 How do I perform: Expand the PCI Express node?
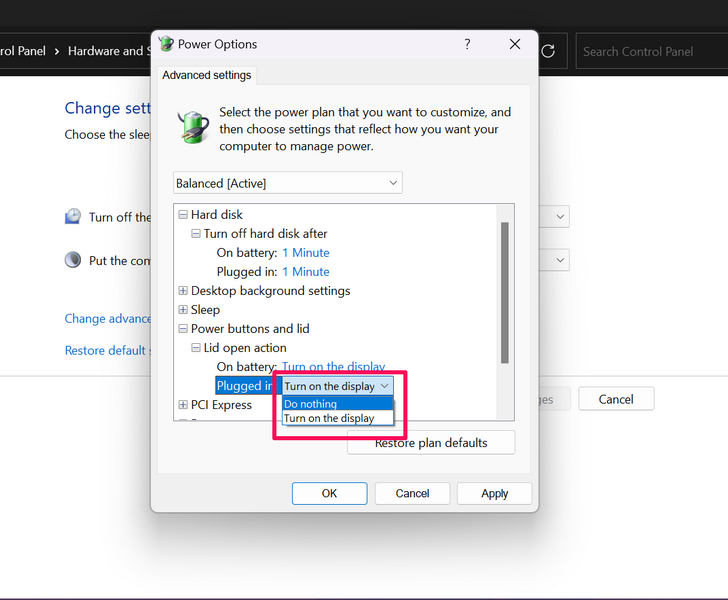tap(183, 405)
